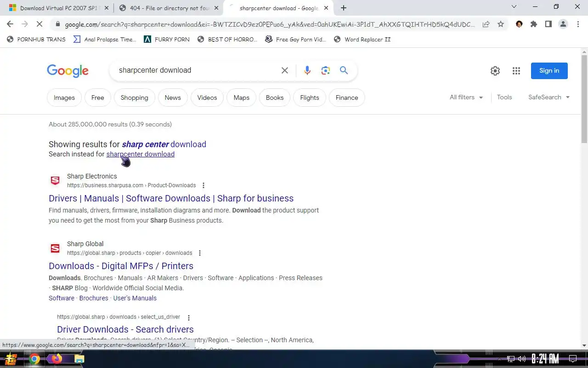Search instead for sharpcenter download
This screenshot has width=588, height=368.
141,154
